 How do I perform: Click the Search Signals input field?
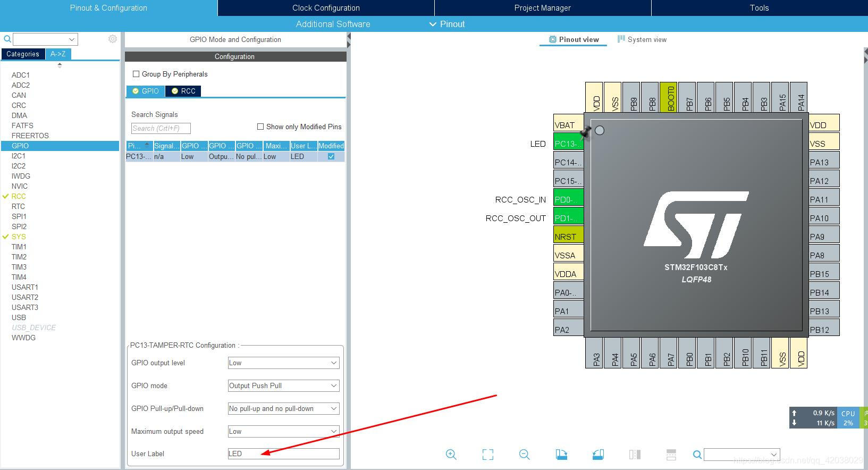click(161, 128)
